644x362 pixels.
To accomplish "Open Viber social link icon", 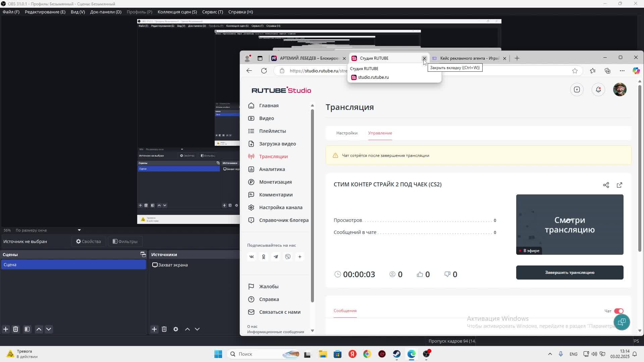I will tap(288, 257).
